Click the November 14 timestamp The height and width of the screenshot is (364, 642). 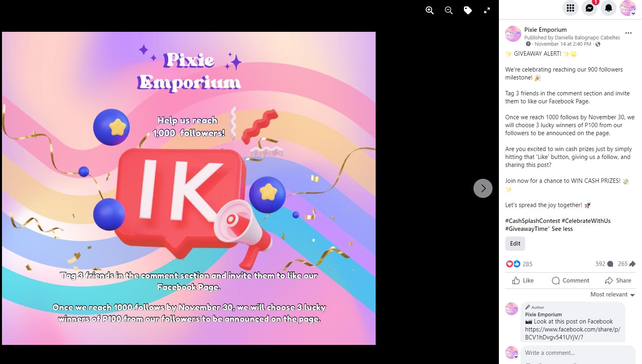click(x=563, y=44)
